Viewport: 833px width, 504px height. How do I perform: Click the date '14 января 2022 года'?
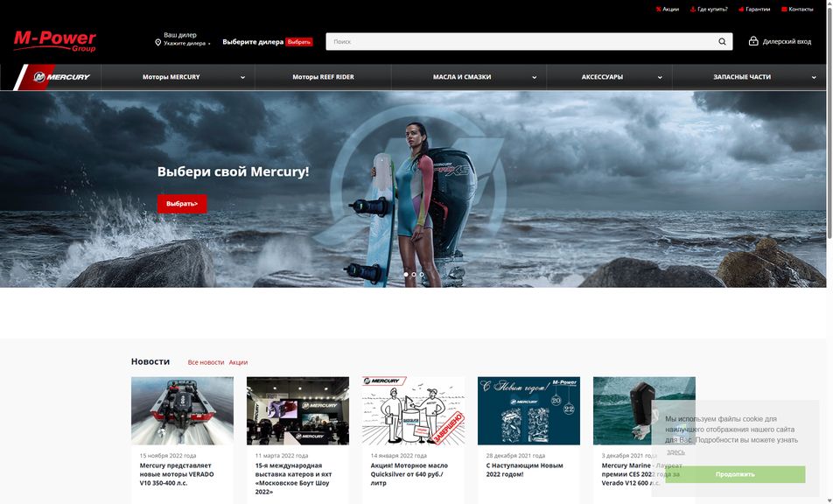click(x=398, y=455)
